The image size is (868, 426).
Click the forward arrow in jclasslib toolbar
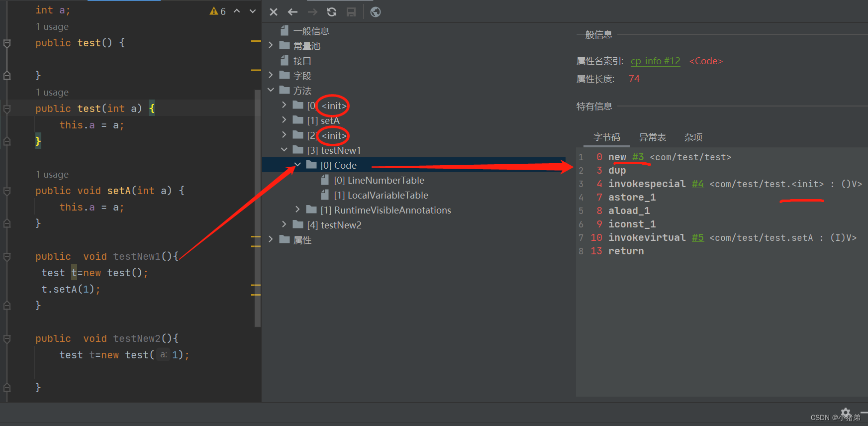coord(312,12)
